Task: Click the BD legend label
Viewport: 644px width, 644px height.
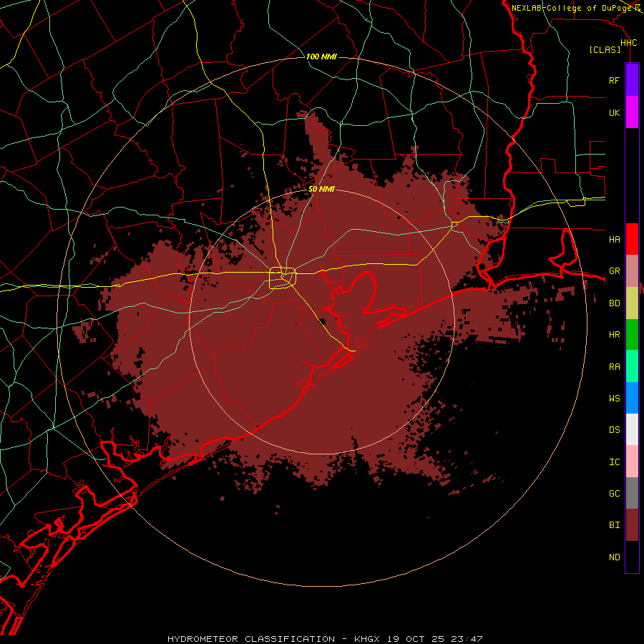Action: click(x=614, y=303)
